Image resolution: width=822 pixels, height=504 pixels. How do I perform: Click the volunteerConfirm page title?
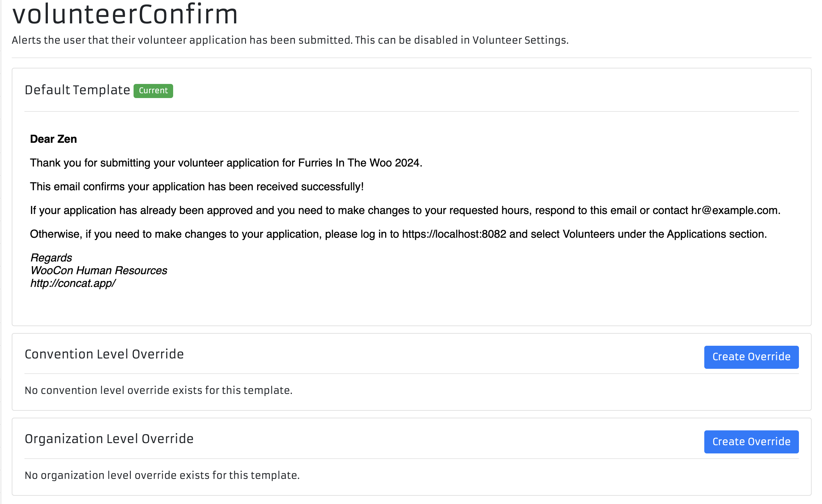[x=125, y=14]
